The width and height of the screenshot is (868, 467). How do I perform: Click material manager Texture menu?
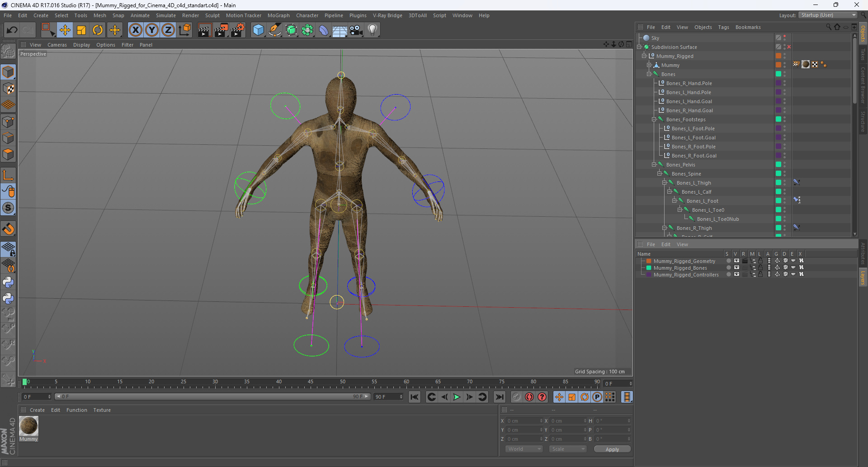(102, 410)
